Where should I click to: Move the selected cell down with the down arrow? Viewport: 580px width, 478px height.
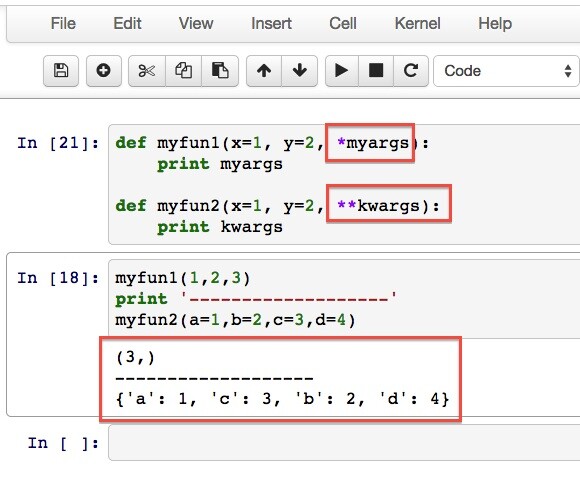pyautogui.click(x=300, y=71)
